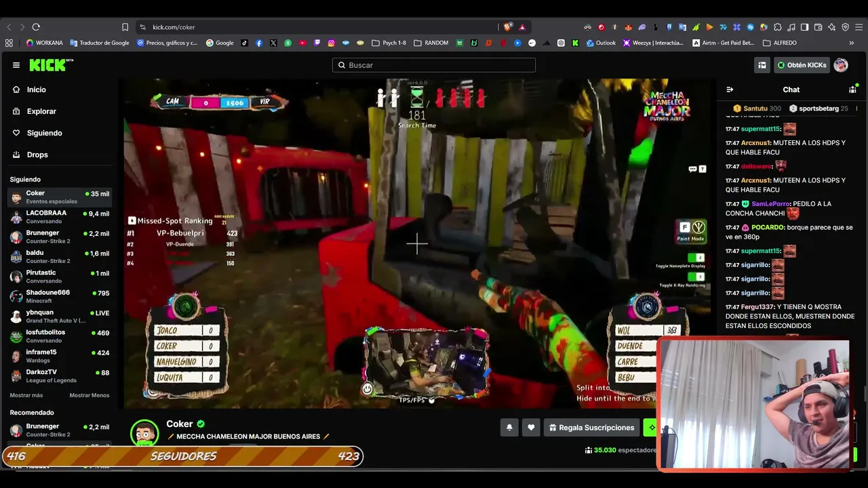
Task: Open Coker channel in the Siguiendo list
Action: pyautogui.click(x=60, y=197)
